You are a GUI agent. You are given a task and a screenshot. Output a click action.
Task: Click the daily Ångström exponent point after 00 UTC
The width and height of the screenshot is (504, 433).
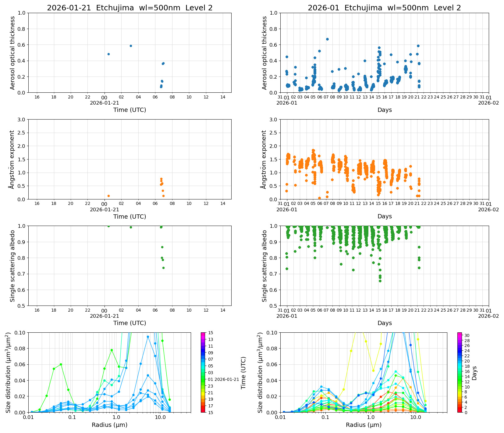point(108,196)
